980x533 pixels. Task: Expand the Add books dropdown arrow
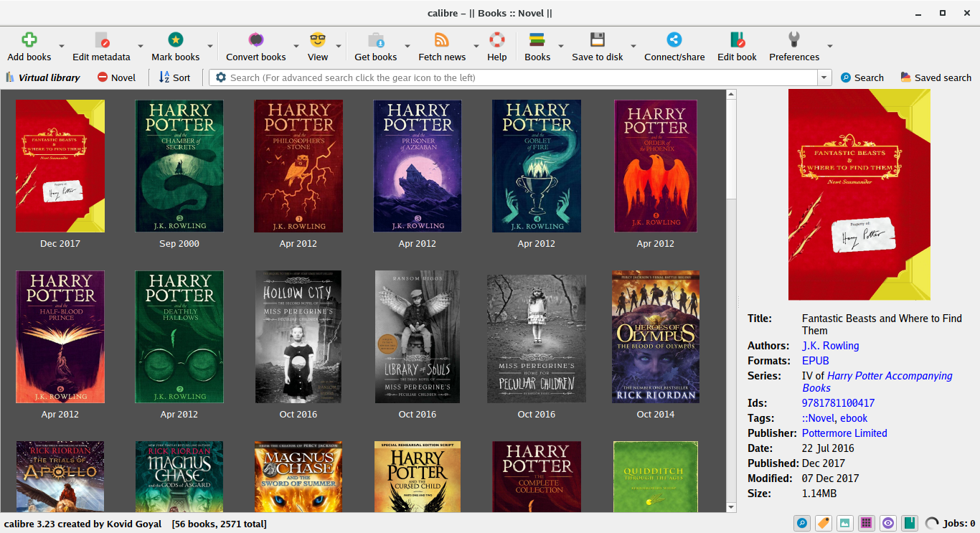tap(62, 46)
